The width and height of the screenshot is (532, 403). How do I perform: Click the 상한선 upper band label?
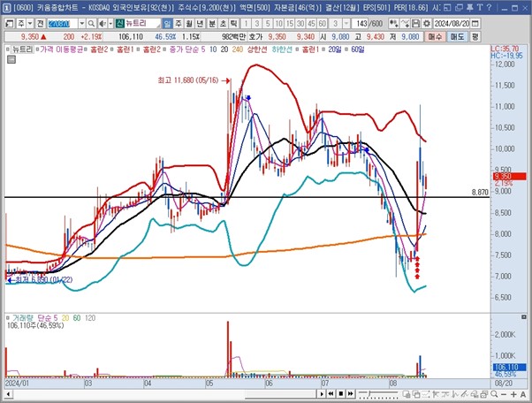coord(257,49)
